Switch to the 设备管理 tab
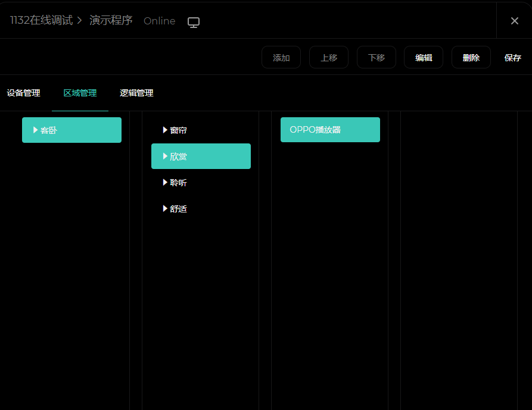 [x=23, y=93]
